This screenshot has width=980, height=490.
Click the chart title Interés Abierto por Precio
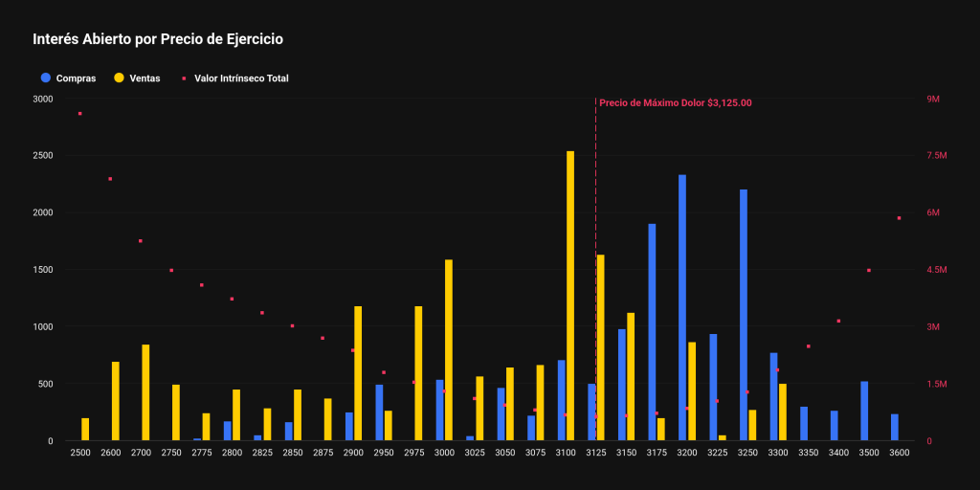pos(158,40)
